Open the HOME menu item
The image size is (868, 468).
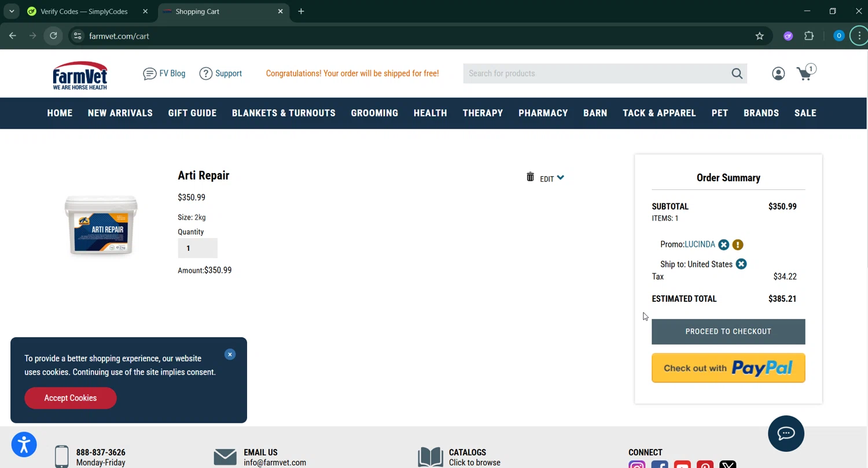point(60,113)
